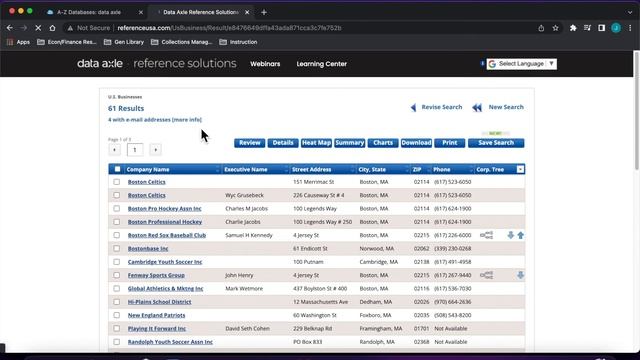Open corp tree icon for Boston Red Sox
640x360 pixels.
pyautogui.click(x=487, y=235)
